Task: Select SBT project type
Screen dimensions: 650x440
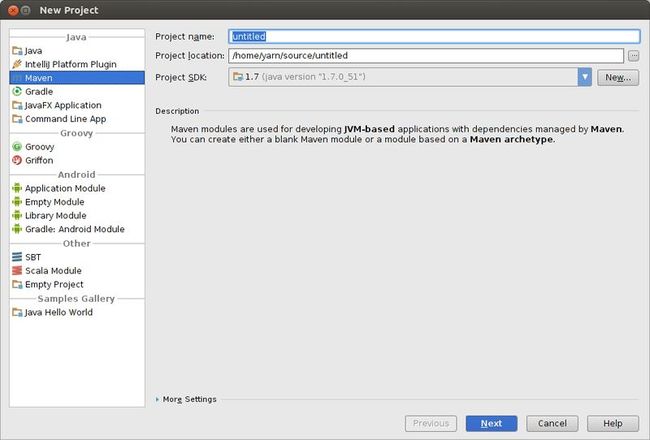Action: click(77, 257)
